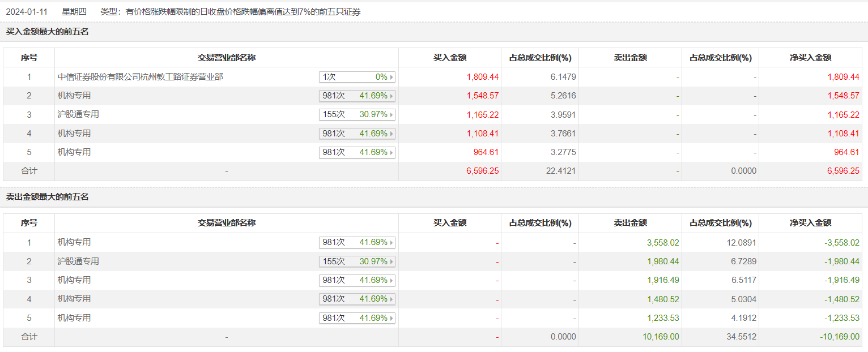Open the 中信证券股份有限公司杭州教工路证券营业部 link
Screen dimensions: 868x352
[x=140, y=77]
